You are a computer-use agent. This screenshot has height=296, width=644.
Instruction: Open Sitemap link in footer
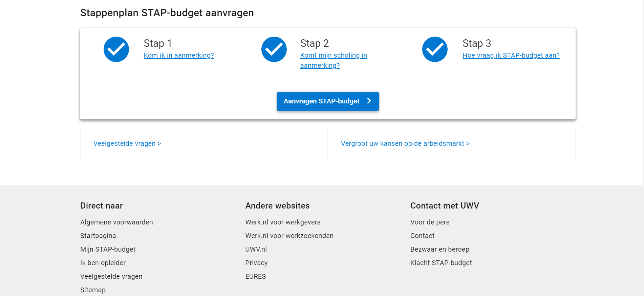(x=93, y=290)
